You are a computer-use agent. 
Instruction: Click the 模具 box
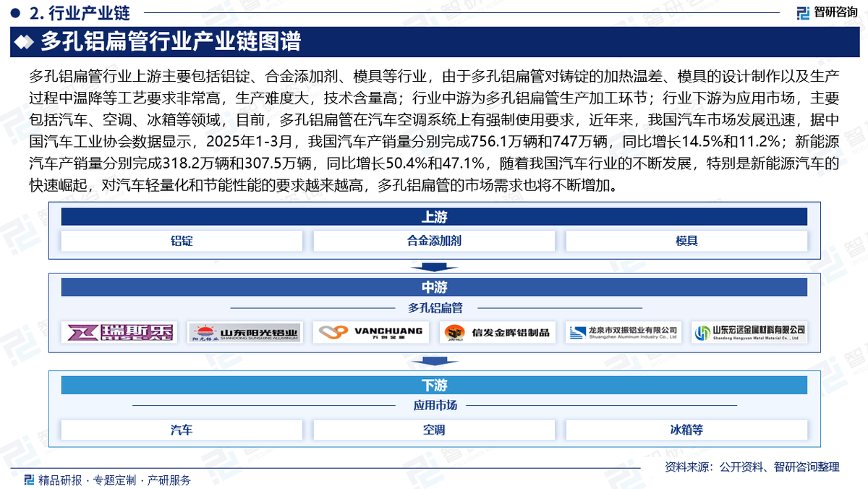click(686, 241)
